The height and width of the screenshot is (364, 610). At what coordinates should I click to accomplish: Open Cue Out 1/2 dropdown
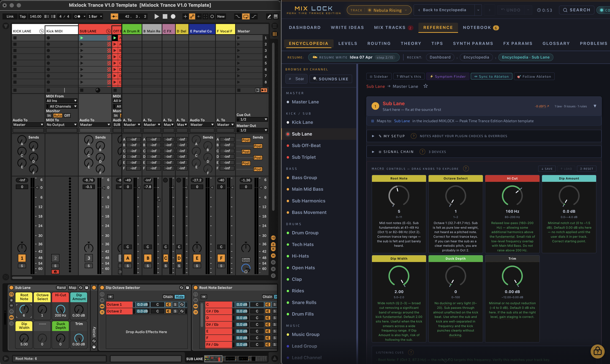(252, 119)
